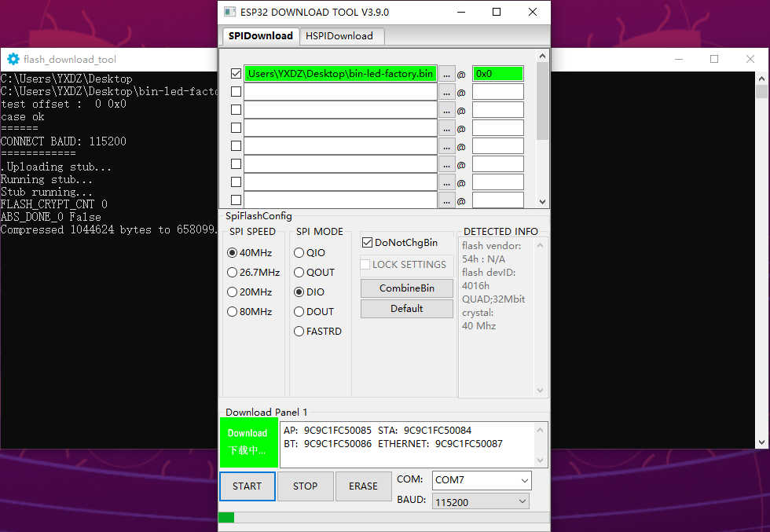Select 80MHz SPI speed

click(x=250, y=311)
